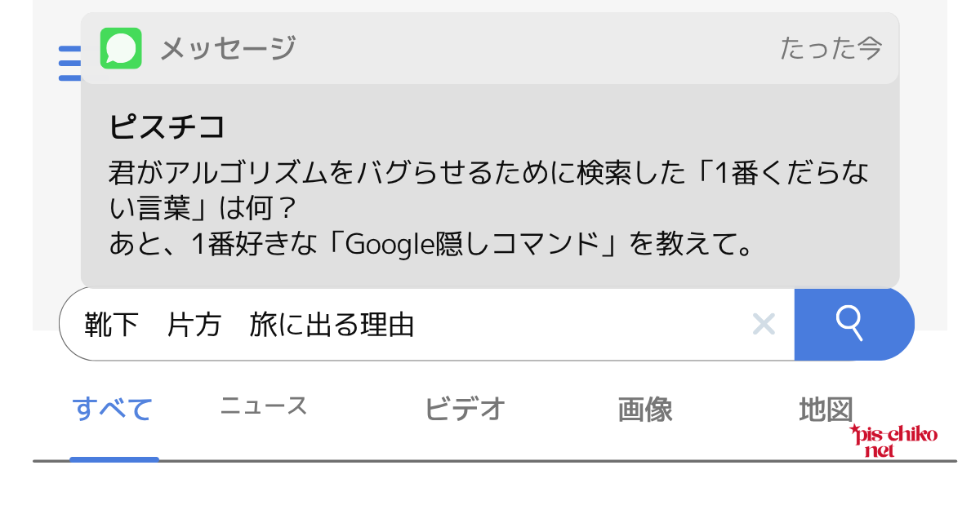Screen dimensions: 980x514
Task: Open the hamburger menu icon
Action: [69, 64]
